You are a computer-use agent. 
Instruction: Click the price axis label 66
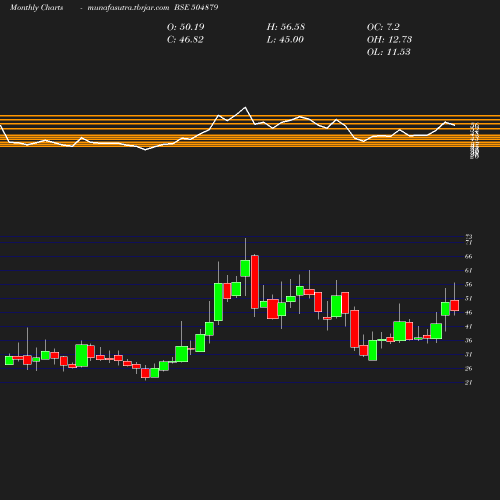click(468, 257)
